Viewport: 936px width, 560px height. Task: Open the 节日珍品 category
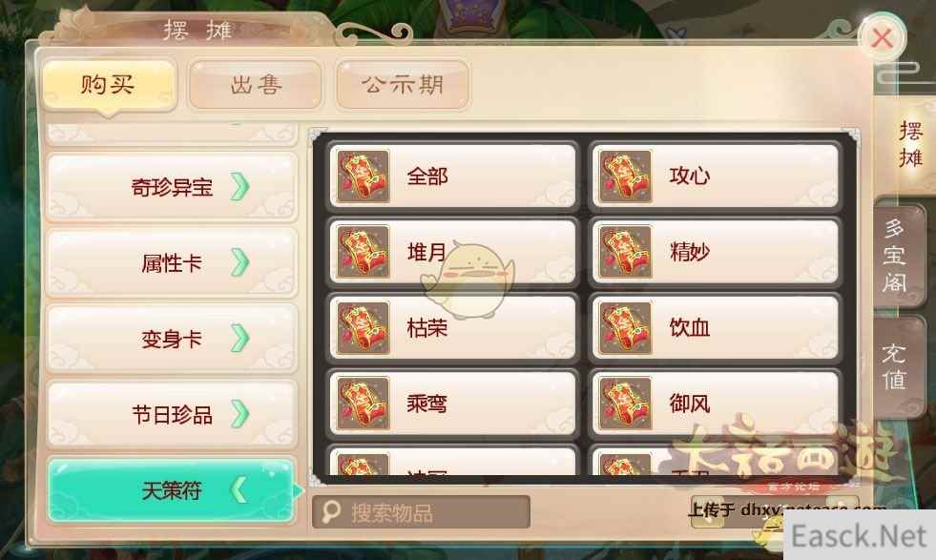click(172, 414)
